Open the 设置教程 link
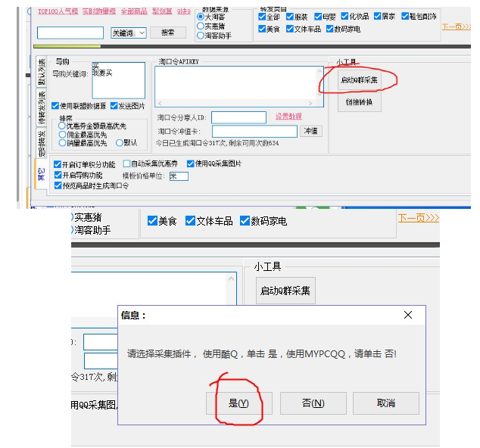 [x=288, y=117]
